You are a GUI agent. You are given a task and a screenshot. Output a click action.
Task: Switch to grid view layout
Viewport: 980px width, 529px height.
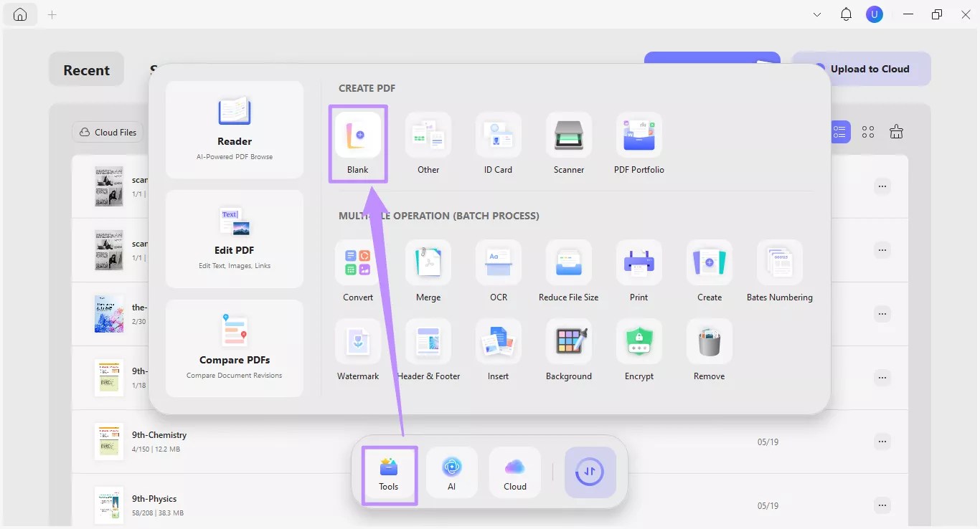(x=868, y=132)
